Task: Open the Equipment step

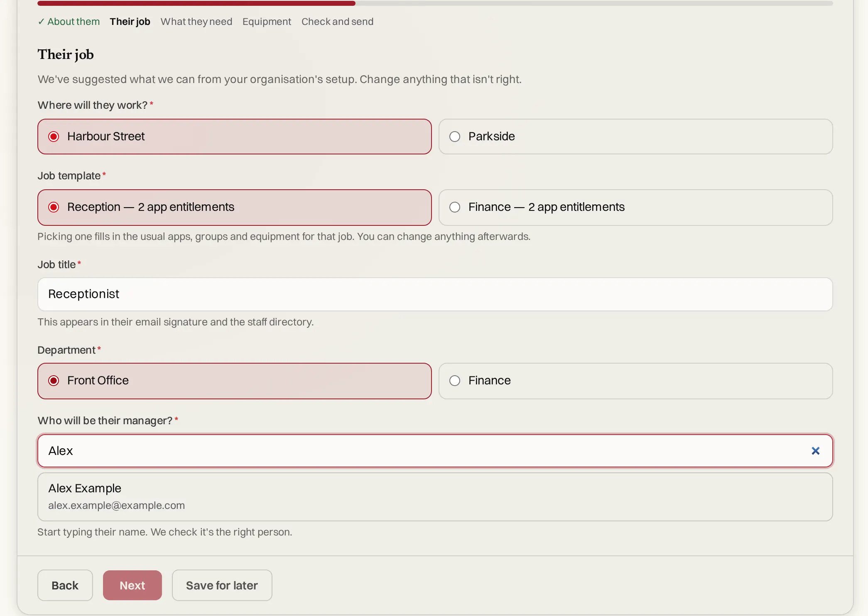Action: [x=267, y=22]
